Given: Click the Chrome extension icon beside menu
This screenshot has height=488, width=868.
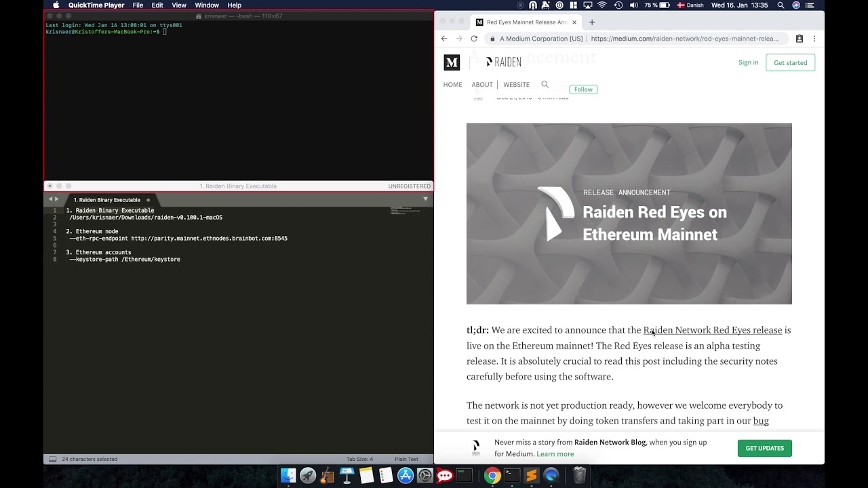Looking at the screenshot, I should point(800,39).
